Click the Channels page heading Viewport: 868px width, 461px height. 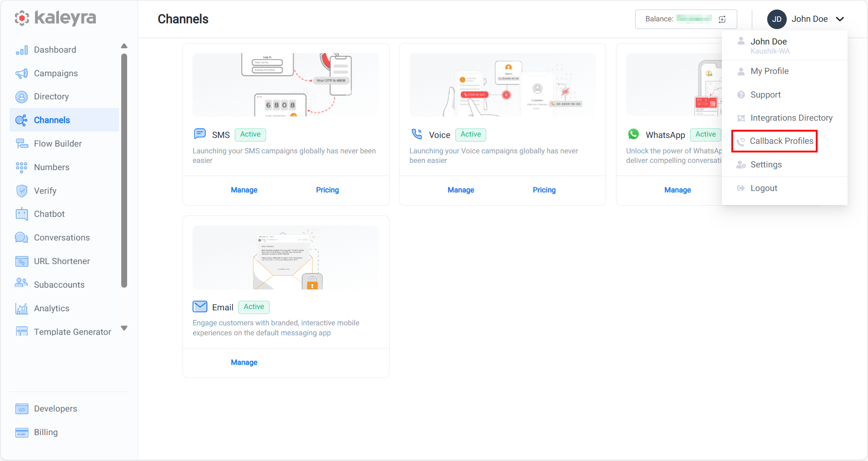pos(183,19)
